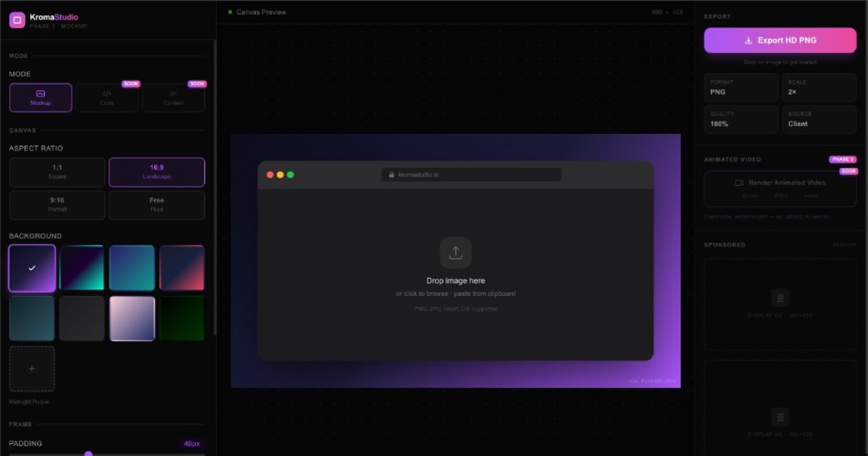868x456 pixels.
Task: Choose the Free Fluid aspect ratio
Action: tap(156, 205)
